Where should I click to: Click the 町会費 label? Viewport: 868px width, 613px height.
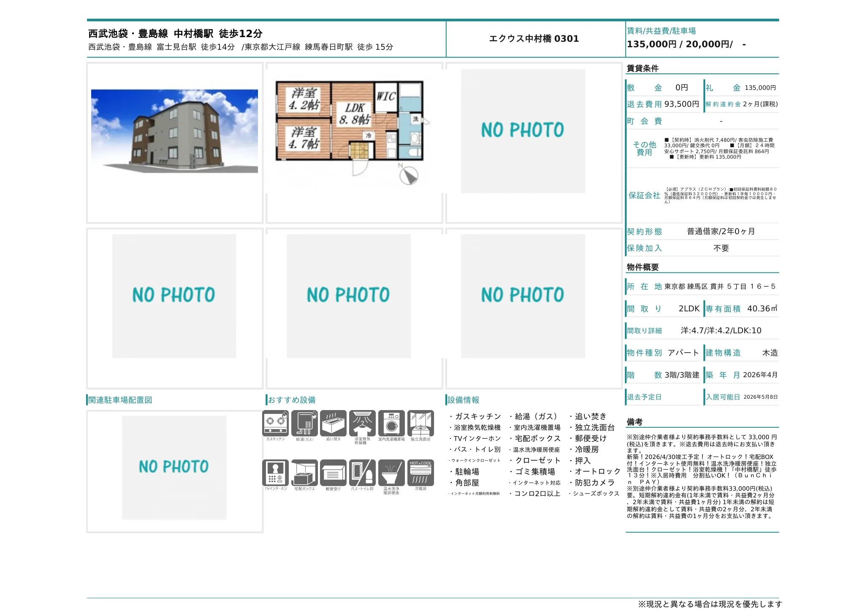644,121
